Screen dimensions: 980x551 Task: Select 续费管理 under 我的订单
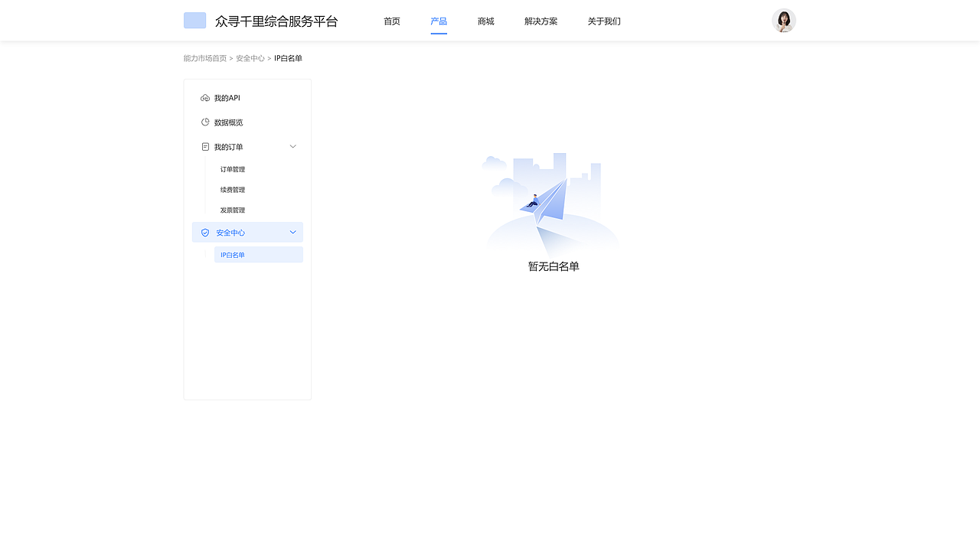click(x=232, y=189)
